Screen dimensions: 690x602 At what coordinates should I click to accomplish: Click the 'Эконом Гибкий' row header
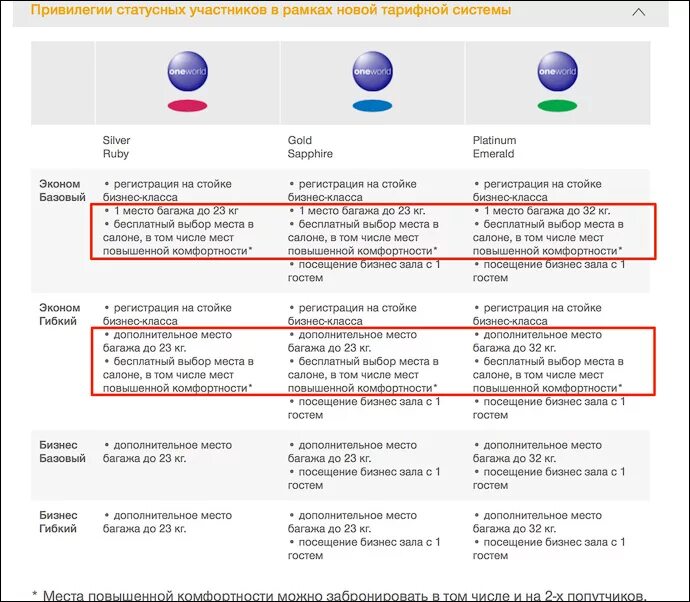[x=59, y=314]
